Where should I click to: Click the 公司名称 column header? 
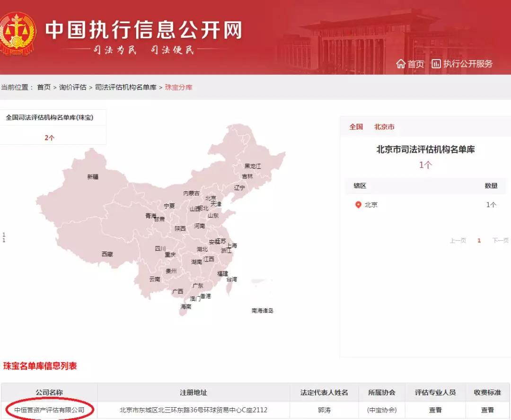click(x=49, y=392)
